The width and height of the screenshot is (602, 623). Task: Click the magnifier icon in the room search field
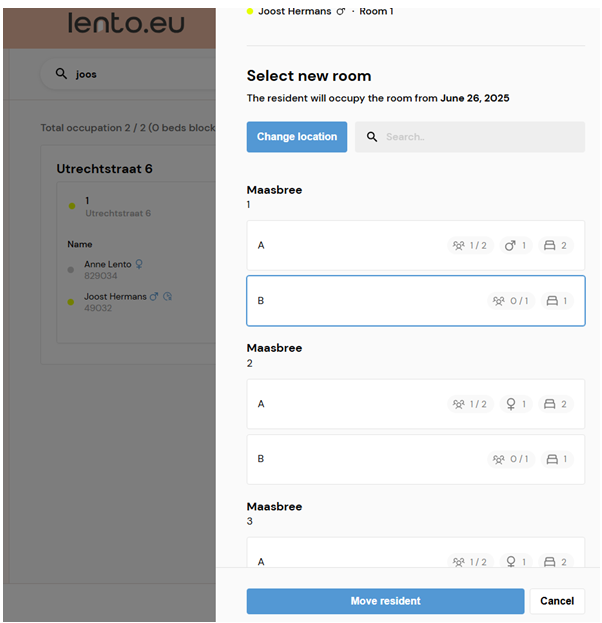click(x=372, y=137)
